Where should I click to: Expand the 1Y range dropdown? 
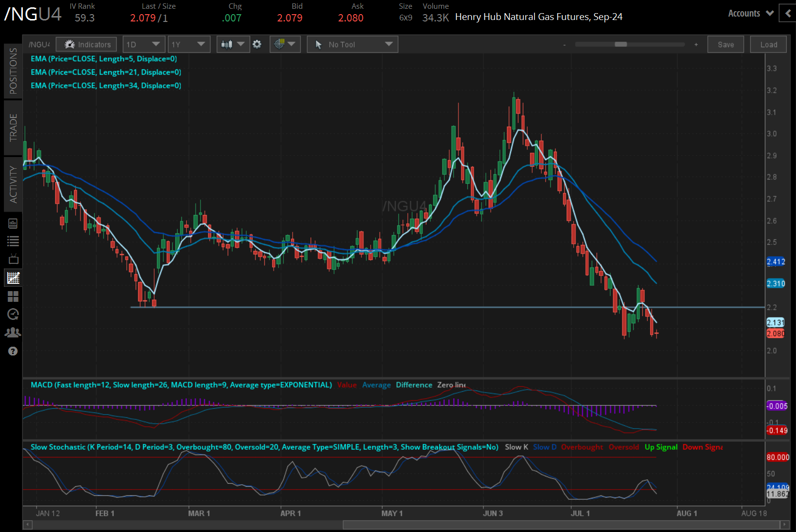[x=189, y=44]
